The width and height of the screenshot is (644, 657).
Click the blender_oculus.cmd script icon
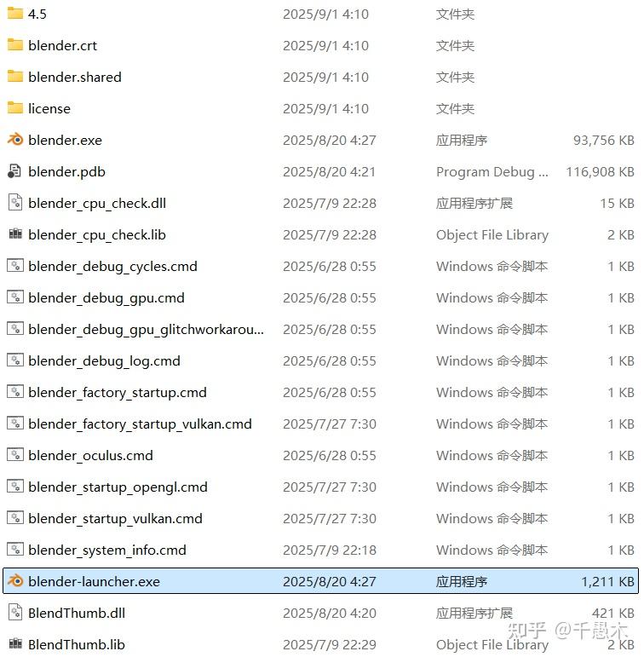(15, 455)
